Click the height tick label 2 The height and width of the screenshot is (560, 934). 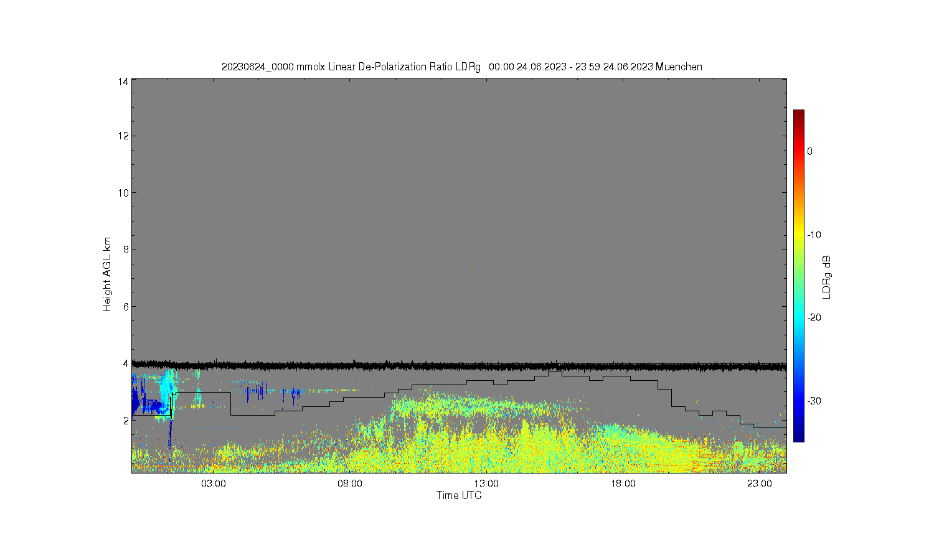pos(126,421)
